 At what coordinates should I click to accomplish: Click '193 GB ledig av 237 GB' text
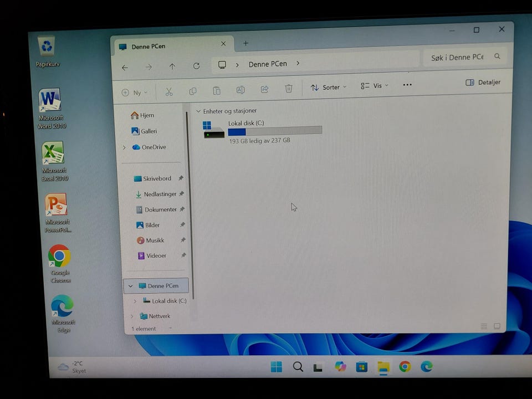(x=259, y=140)
